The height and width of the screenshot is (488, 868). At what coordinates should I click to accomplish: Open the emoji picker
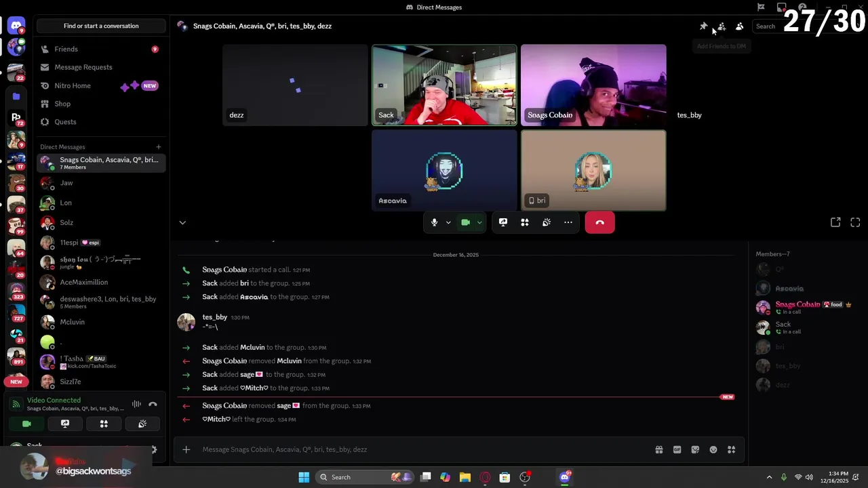[x=713, y=449]
